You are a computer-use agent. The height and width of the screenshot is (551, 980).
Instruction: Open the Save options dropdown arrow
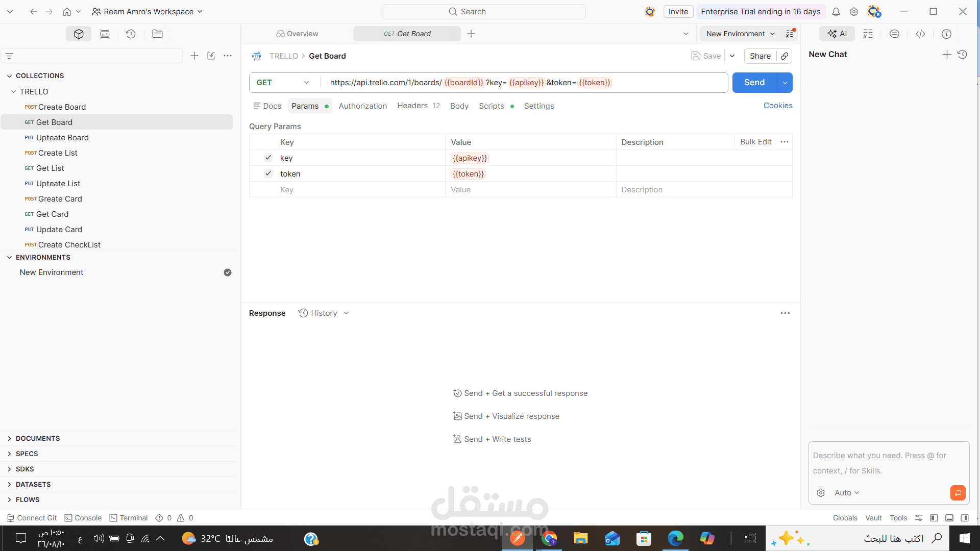732,56
